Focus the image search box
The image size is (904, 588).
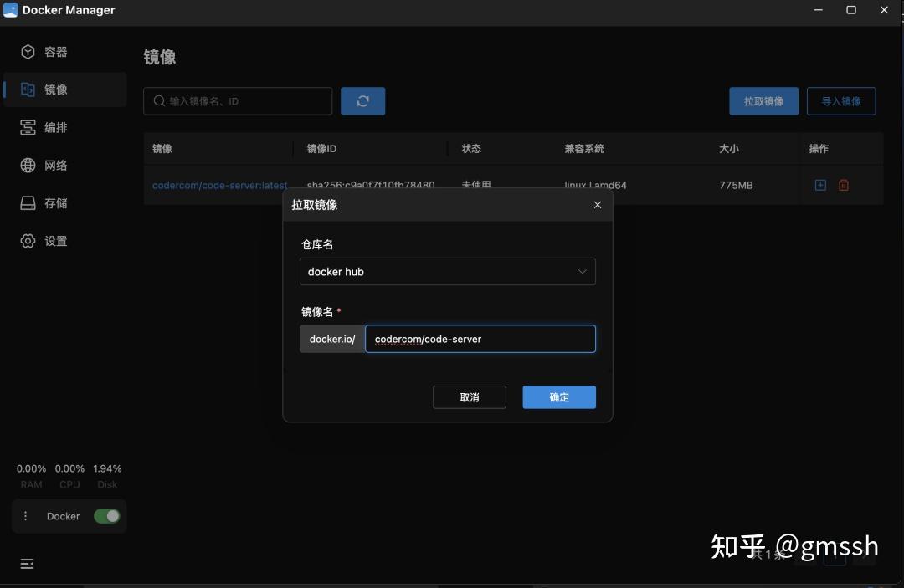(x=238, y=101)
